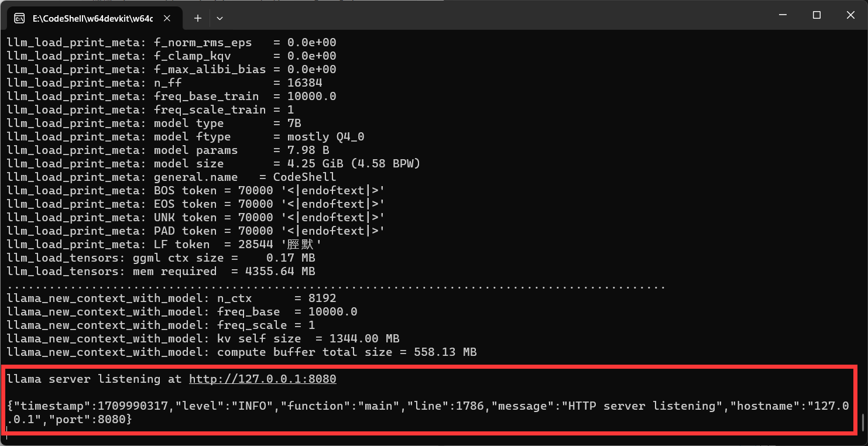Click the "compute buffer total size" line
Viewport: 868px width, 446px height.
pyautogui.click(x=242, y=352)
